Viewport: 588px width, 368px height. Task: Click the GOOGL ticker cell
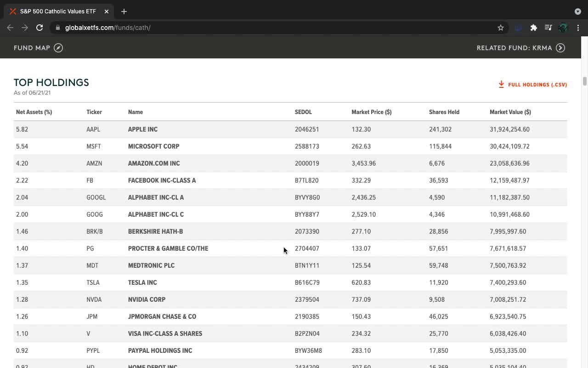pyautogui.click(x=96, y=197)
